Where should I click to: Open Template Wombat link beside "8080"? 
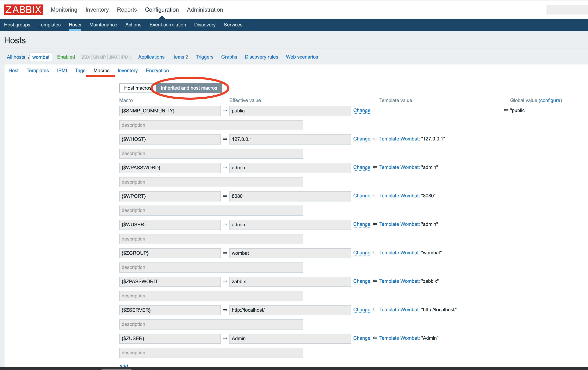click(399, 196)
